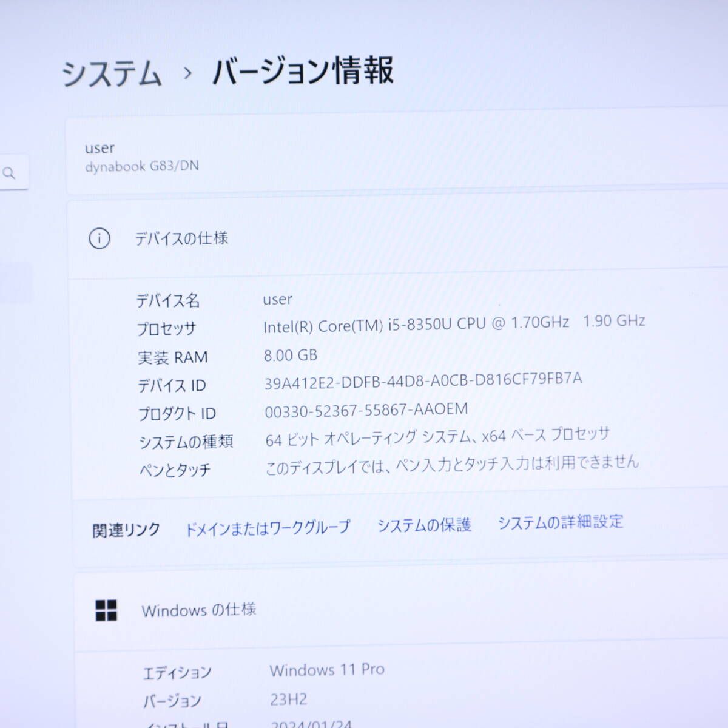This screenshot has height=728, width=728.
Task: Select the 8.00 GB RAM value
Action: pos(291,355)
